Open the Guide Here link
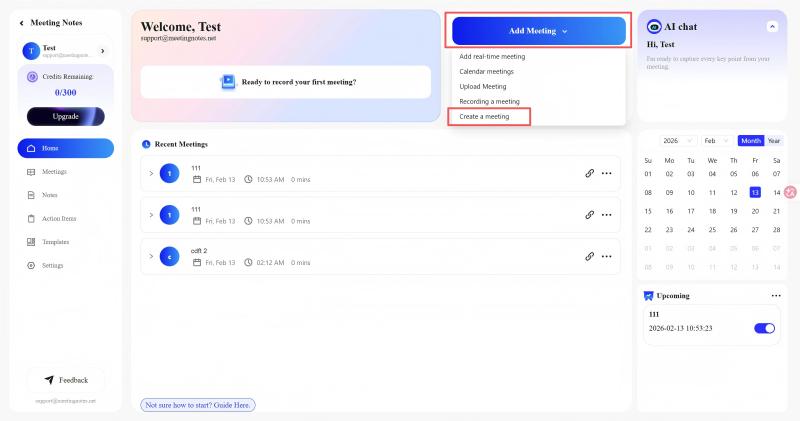The image size is (800, 421). coord(198,405)
